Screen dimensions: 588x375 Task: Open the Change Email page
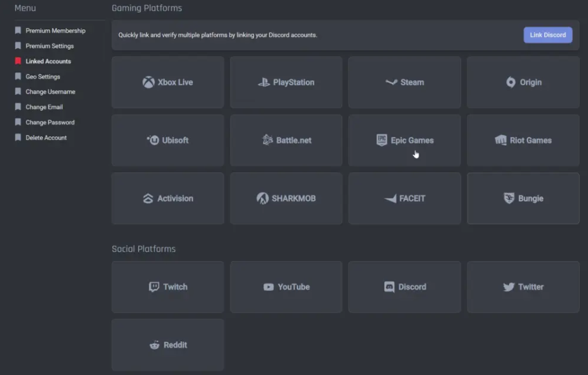[44, 107]
